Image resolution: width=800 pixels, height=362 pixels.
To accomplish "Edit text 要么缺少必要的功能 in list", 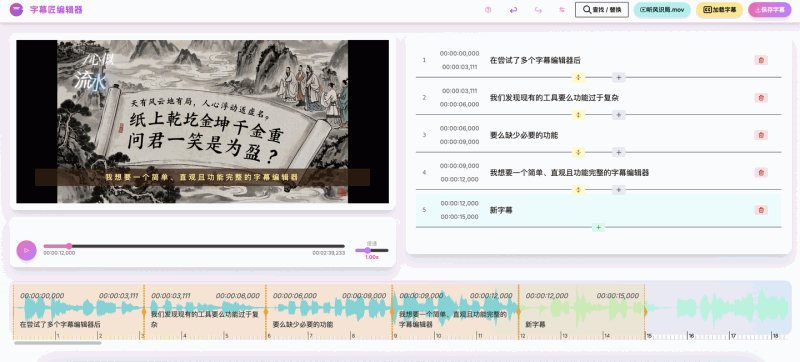I will (x=523, y=135).
